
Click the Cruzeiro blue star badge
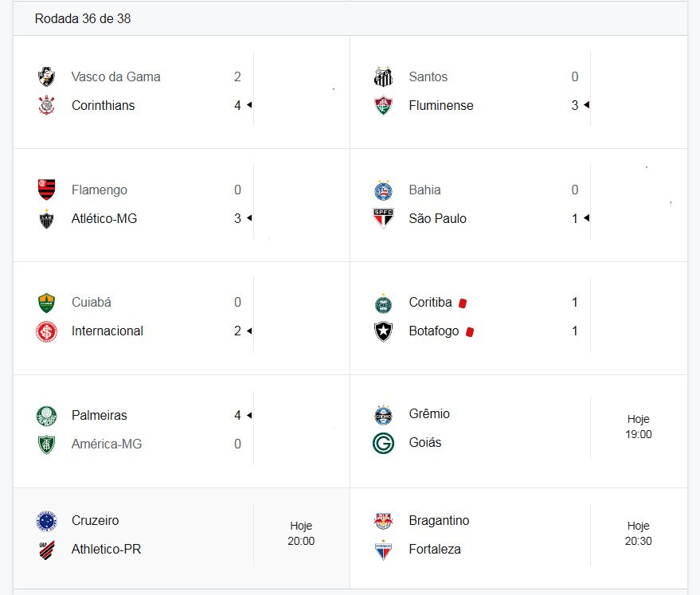46,521
